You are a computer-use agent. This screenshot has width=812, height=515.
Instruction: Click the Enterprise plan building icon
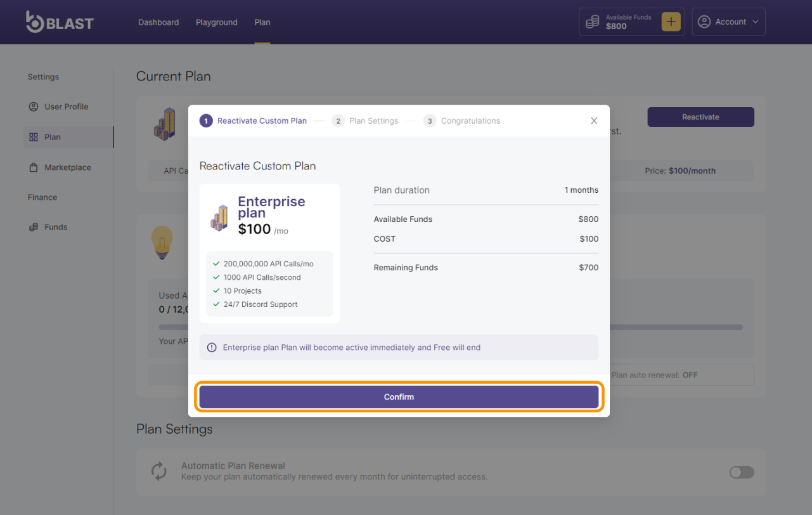click(x=220, y=218)
